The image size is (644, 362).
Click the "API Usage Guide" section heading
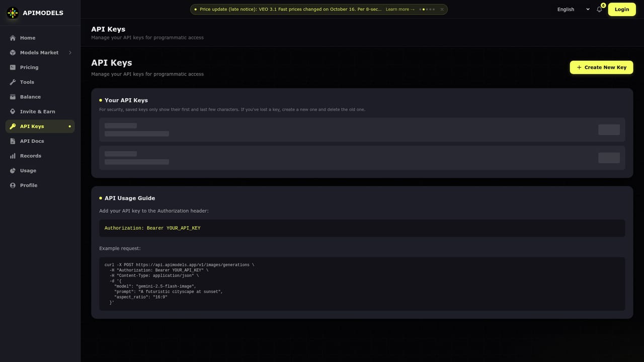coord(130,198)
